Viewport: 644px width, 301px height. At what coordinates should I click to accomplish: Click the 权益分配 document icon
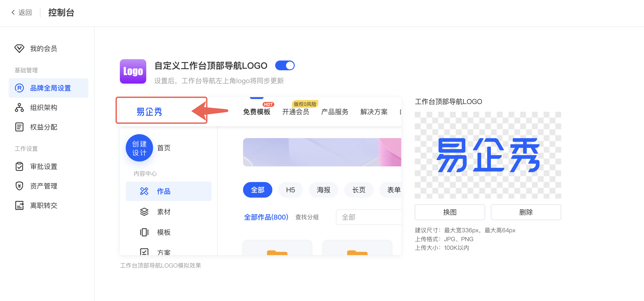click(x=19, y=127)
